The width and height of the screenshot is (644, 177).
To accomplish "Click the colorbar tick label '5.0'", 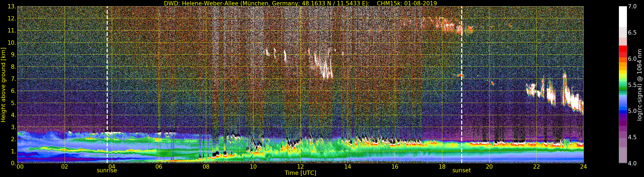I will tap(632, 111).
